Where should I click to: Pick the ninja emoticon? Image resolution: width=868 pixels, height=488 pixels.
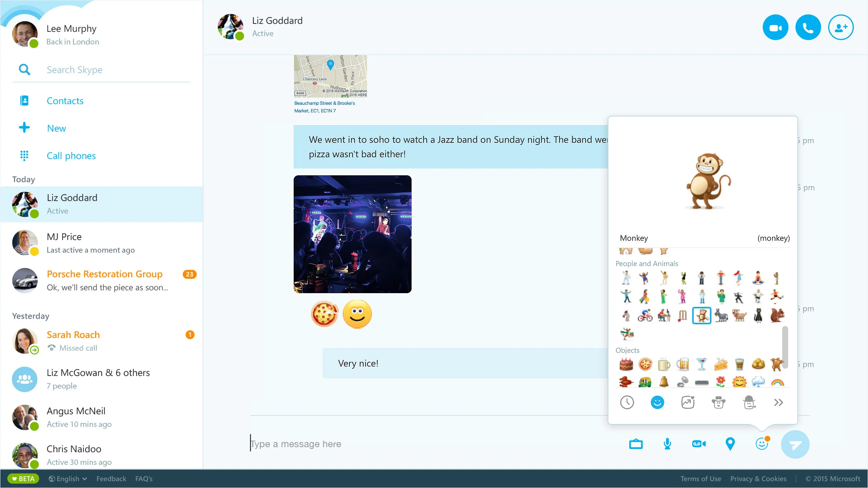click(x=739, y=297)
